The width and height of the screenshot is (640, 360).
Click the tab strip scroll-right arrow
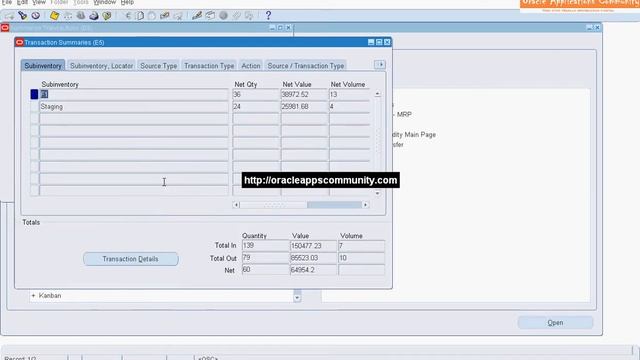[380, 64]
